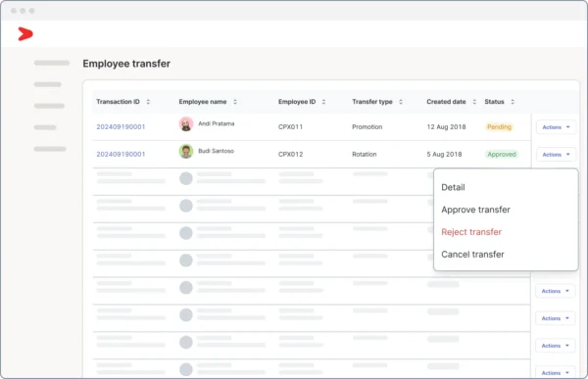Viewport: 588px width, 379px height.
Task: Open transaction link in Andi Pratama row
Action: (121, 126)
